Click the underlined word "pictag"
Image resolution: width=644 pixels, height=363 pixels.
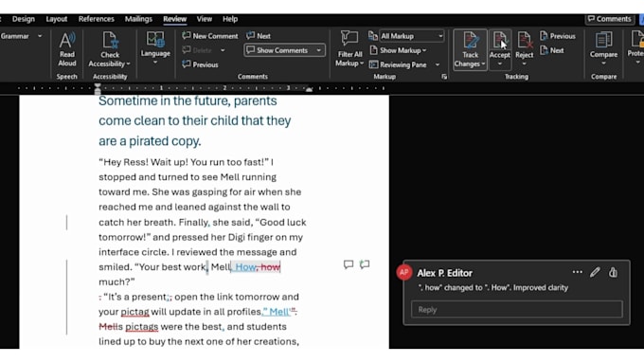pos(135,312)
